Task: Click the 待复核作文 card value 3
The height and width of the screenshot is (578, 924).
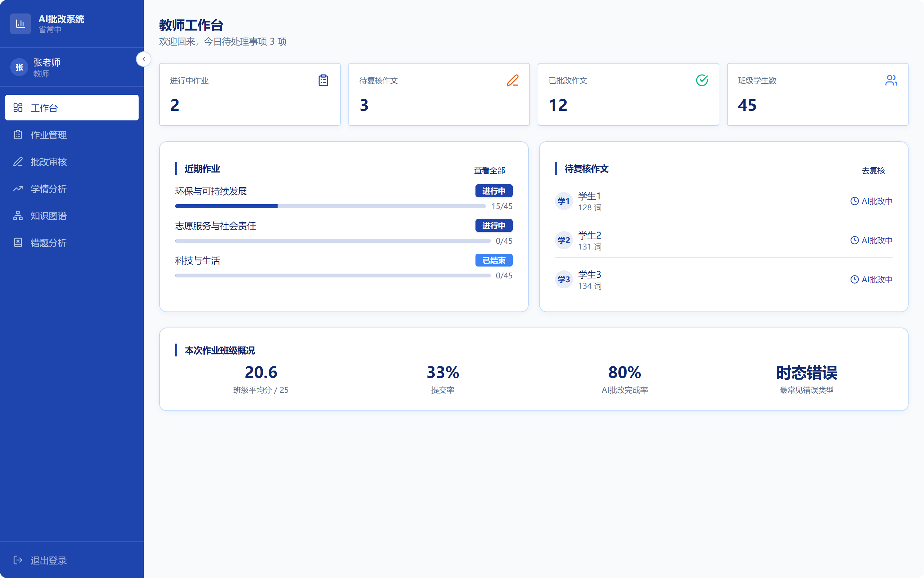Action: [x=364, y=105]
